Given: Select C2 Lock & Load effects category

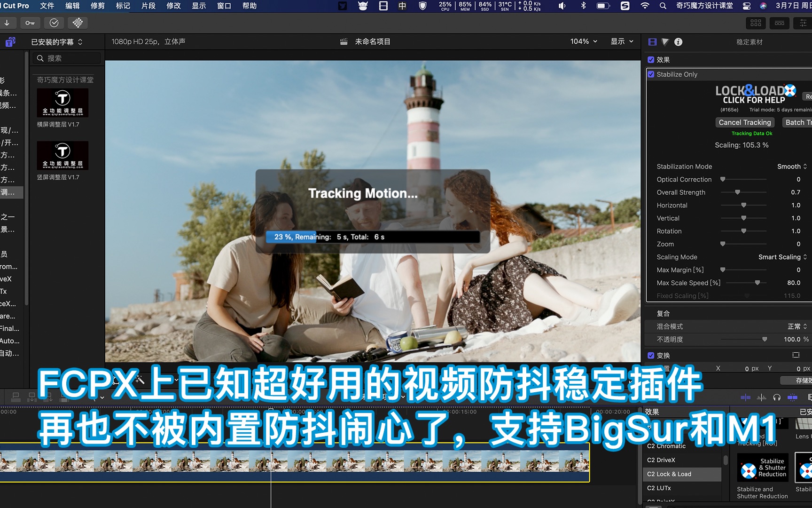Looking at the screenshot, I should click(682, 474).
